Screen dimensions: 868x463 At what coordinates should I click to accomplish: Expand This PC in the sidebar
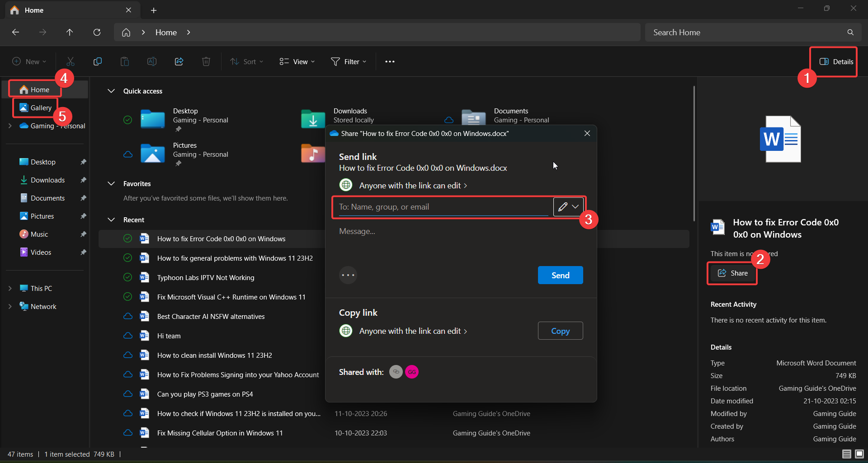(x=10, y=288)
